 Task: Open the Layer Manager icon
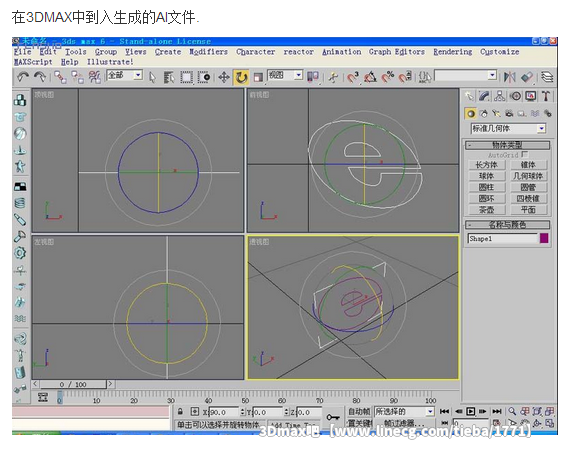[547, 77]
